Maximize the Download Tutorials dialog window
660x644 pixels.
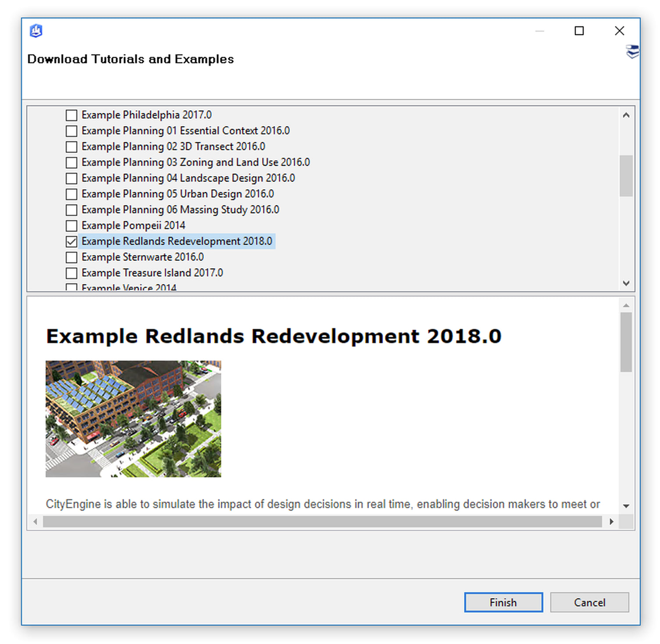pos(579,31)
